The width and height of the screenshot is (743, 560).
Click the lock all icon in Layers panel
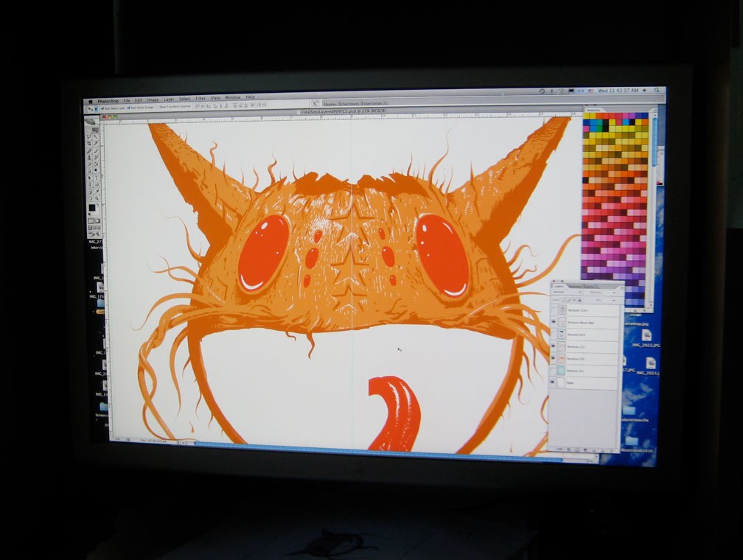(579, 301)
